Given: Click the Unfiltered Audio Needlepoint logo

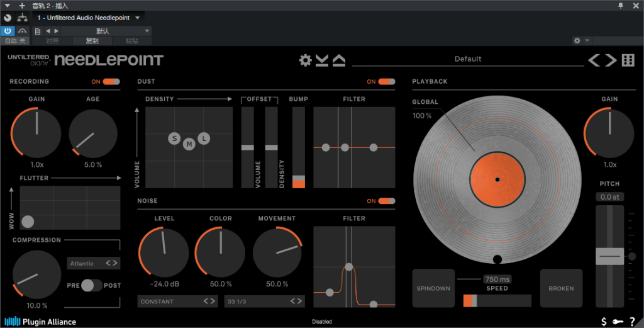Looking at the screenshot, I should pos(86,60).
